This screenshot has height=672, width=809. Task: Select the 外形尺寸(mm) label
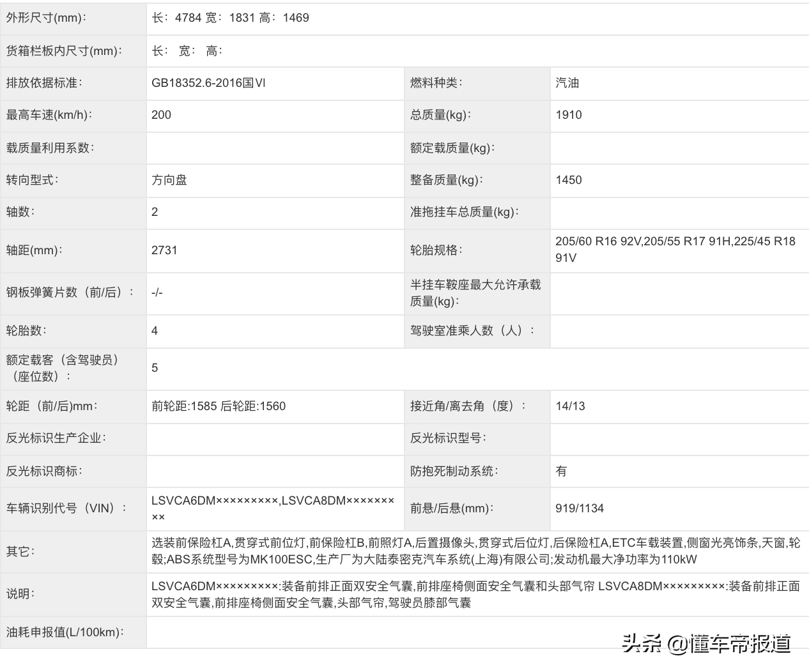(46, 18)
